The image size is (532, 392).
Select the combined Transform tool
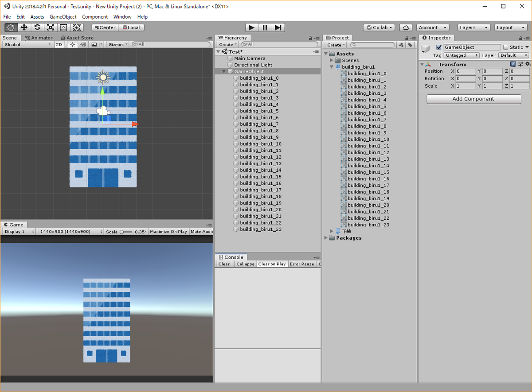click(x=76, y=27)
